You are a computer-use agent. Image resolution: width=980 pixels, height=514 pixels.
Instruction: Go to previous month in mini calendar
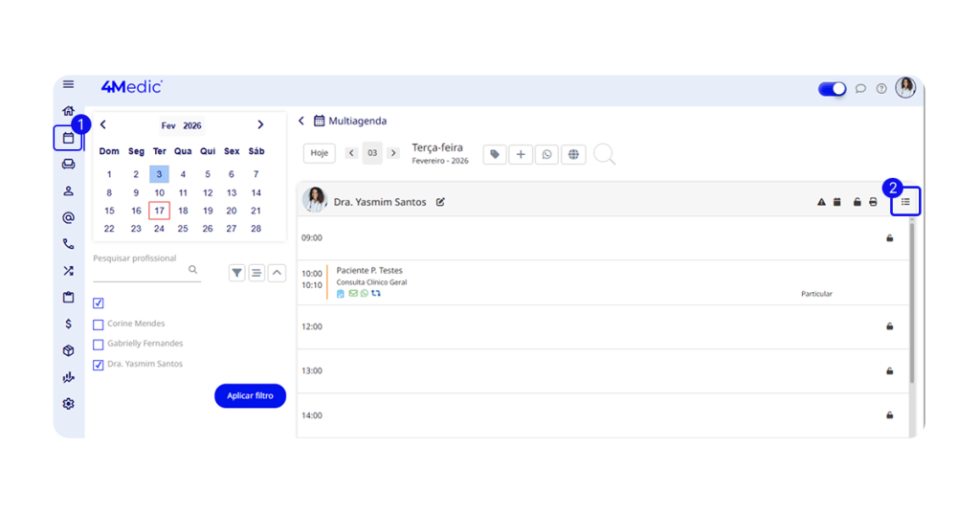(103, 124)
